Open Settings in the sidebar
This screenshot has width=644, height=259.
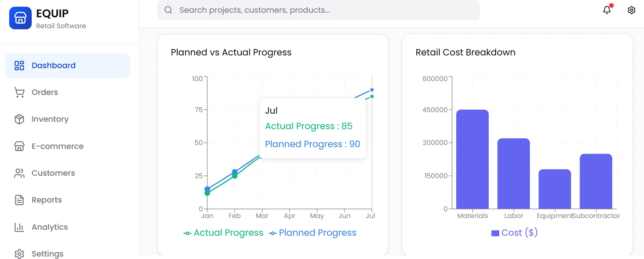point(47,253)
